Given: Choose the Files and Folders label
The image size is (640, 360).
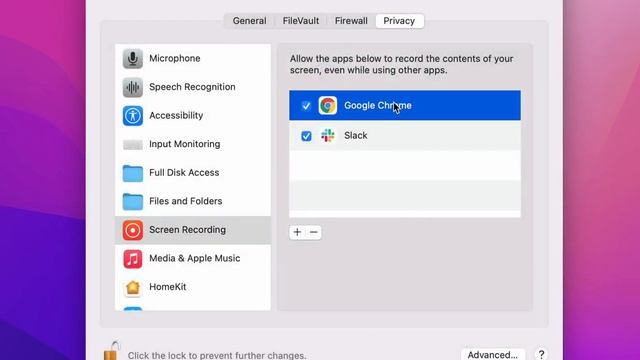Looking at the screenshot, I should 186,201.
